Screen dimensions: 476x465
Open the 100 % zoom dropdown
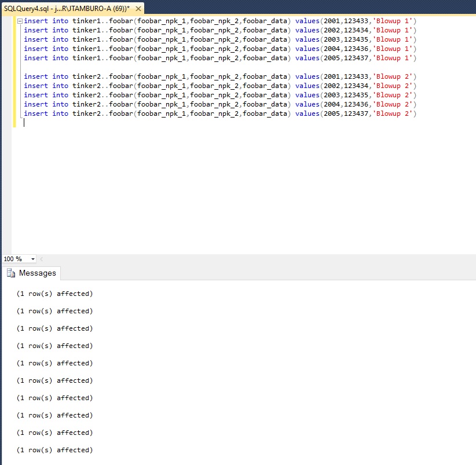[33, 259]
